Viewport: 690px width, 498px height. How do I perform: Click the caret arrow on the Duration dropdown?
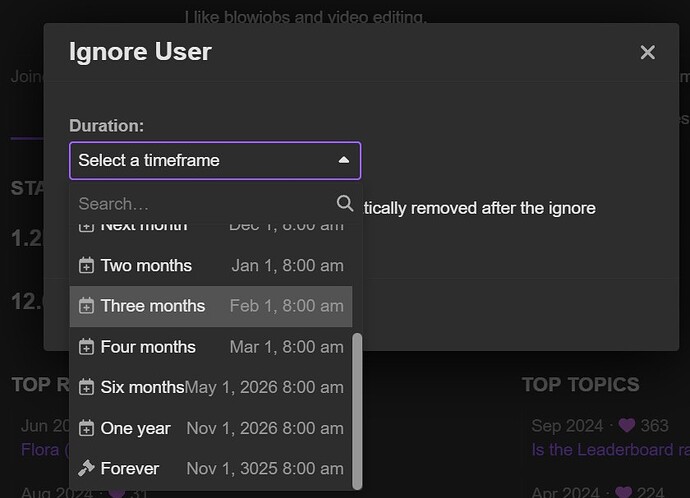click(x=343, y=160)
